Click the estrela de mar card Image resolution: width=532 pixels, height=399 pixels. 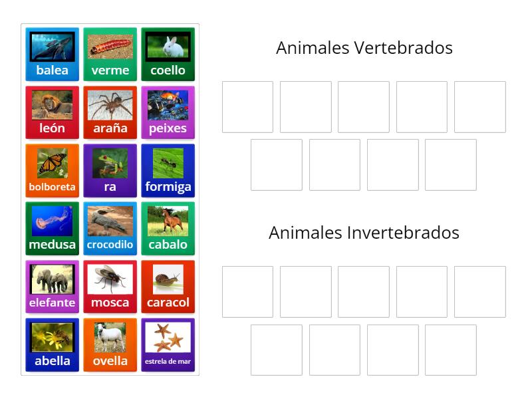(x=168, y=344)
